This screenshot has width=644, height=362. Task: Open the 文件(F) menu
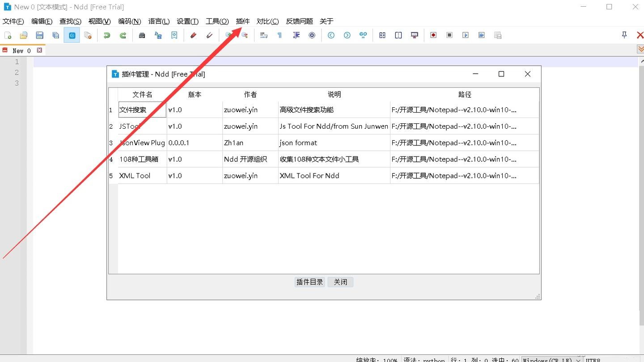tap(13, 21)
